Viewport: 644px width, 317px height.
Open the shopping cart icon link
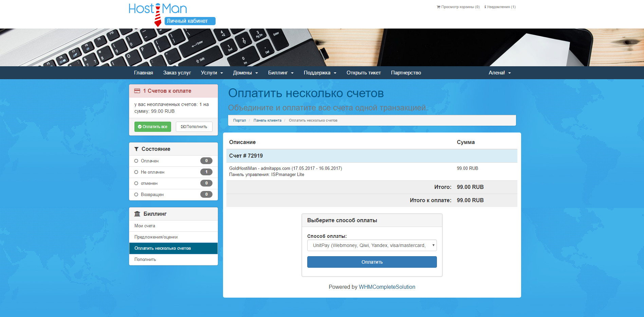(x=438, y=7)
